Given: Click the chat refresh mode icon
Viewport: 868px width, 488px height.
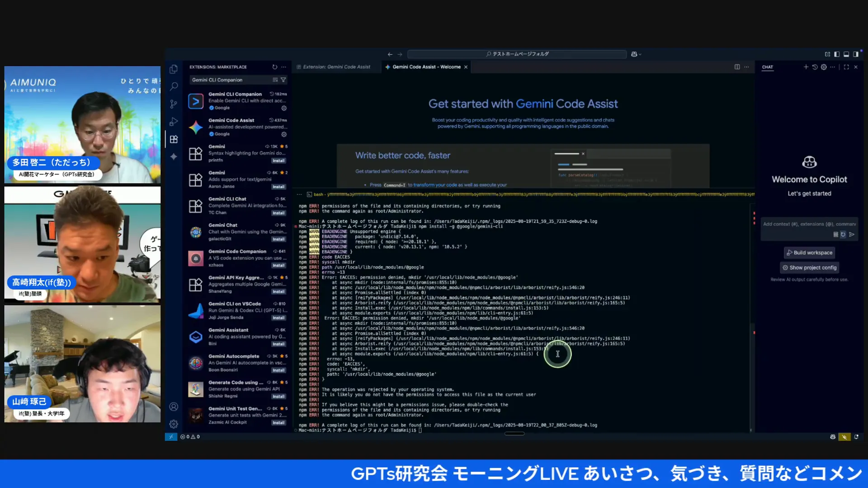Looking at the screenshot, I should click(843, 235).
